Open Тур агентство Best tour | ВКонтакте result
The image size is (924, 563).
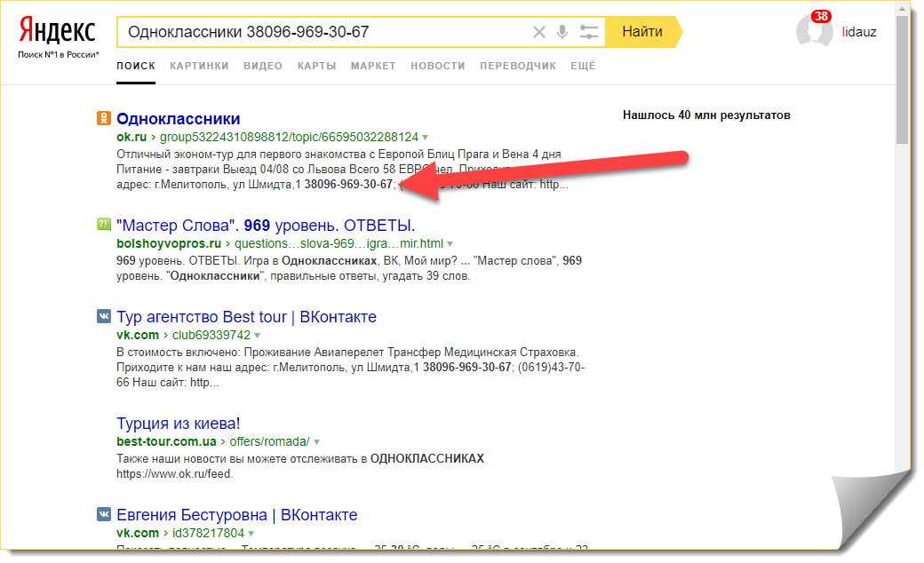click(246, 317)
